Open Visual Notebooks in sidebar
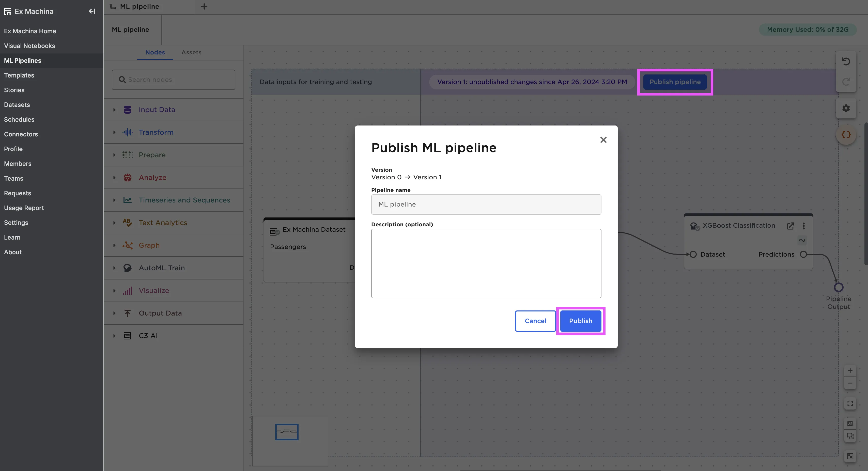Viewport: 868px width, 471px height. coord(29,46)
